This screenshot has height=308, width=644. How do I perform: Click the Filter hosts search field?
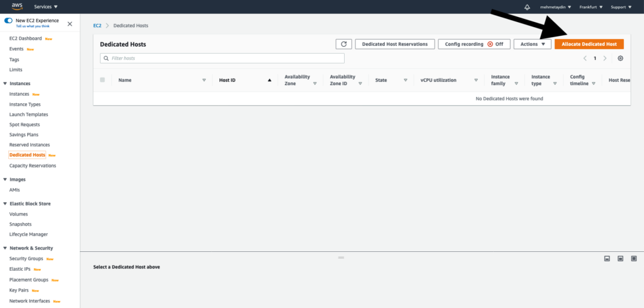222,59
